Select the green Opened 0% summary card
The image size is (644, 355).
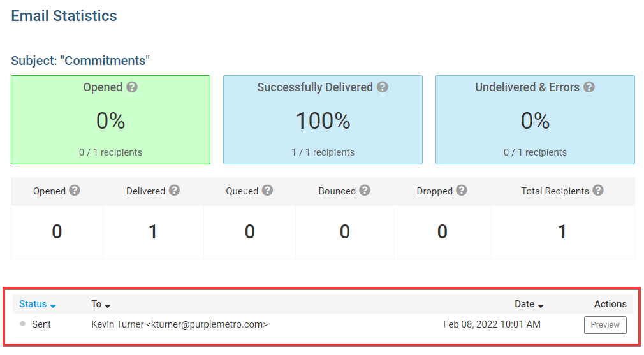click(110, 120)
